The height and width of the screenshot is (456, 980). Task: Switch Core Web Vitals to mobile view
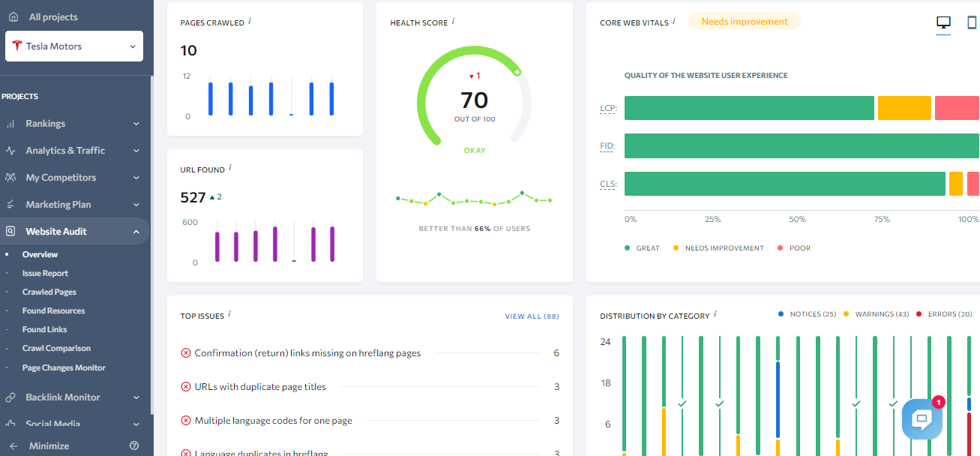tap(972, 22)
